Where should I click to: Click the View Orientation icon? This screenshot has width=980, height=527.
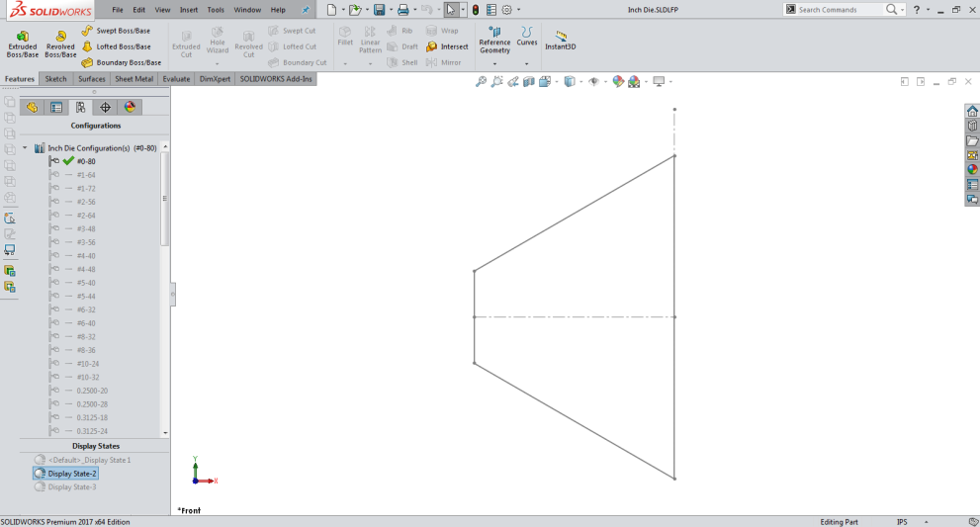pyautogui.click(x=544, y=82)
